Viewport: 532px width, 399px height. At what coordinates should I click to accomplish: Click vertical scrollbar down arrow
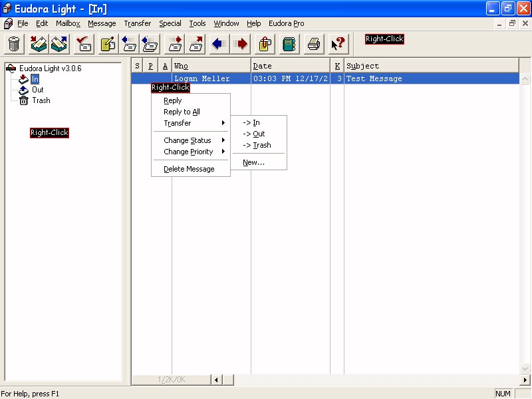point(525,368)
